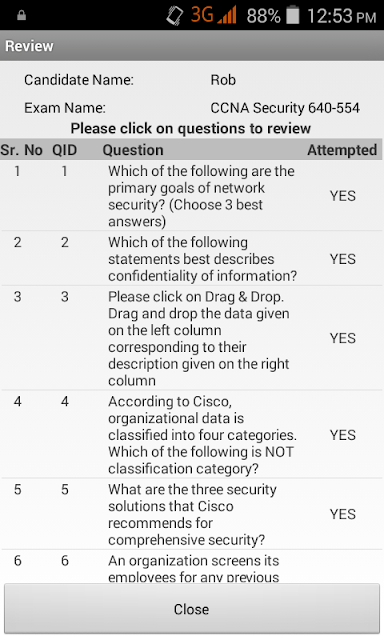This screenshot has height=640, width=384.
Task: Click the Question column header
Action: (x=133, y=150)
